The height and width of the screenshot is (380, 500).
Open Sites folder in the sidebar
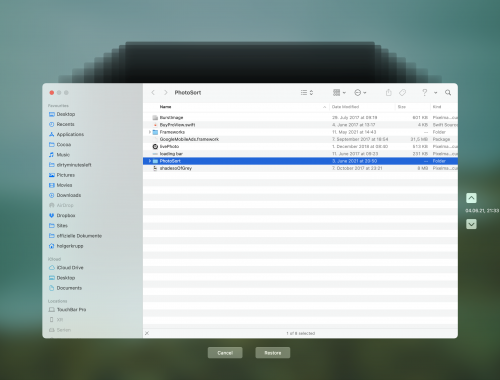62,226
